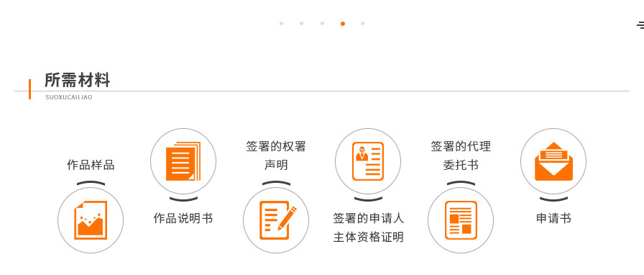This screenshot has height=275, width=644.
Task: Click the SUOXUCAILIAO subtitle text
Action: [69, 97]
